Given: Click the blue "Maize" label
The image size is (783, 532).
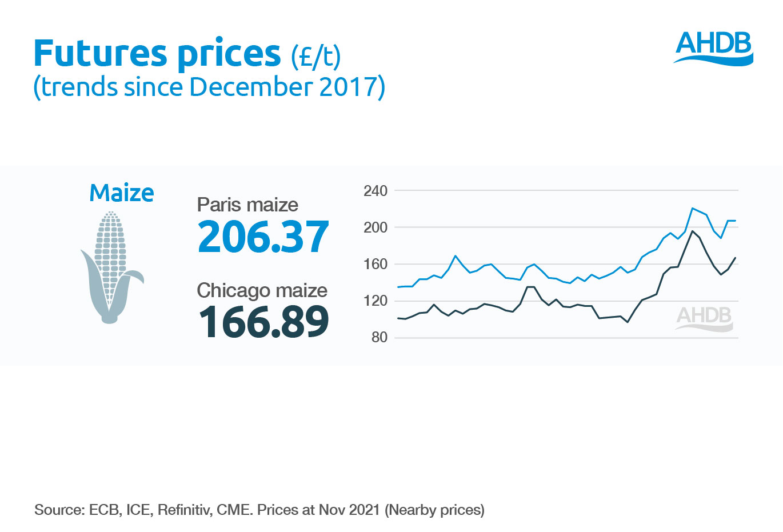Looking at the screenshot, I should (x=122, y=193).
